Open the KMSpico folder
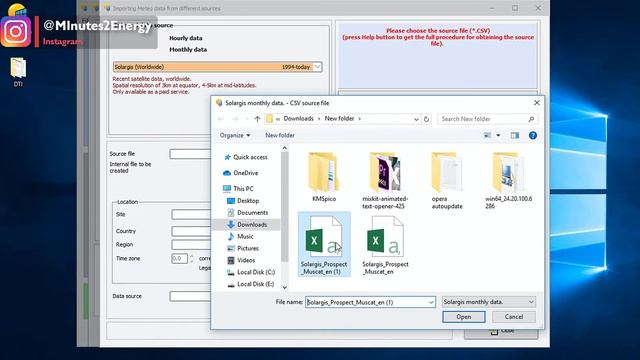The width and height of the screenshot is (640, 360). [x=324, y=177]
